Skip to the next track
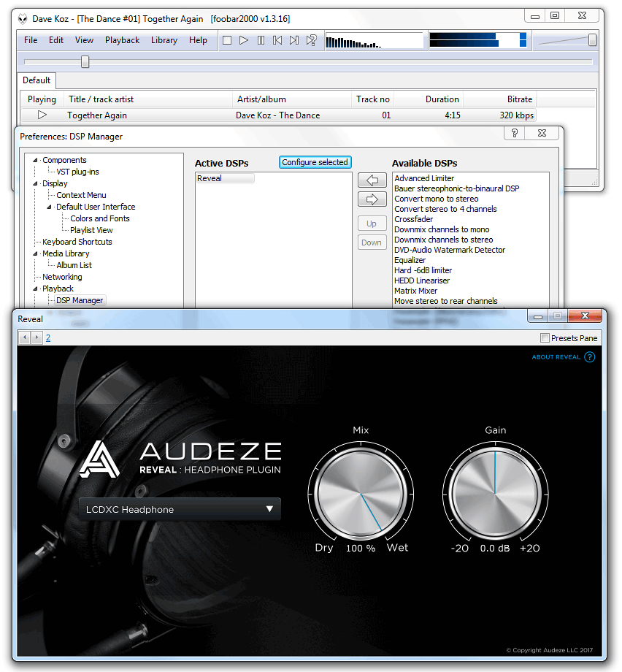Image resolution: width=622 pixels, height=672 pixels. tap(294, 40)
